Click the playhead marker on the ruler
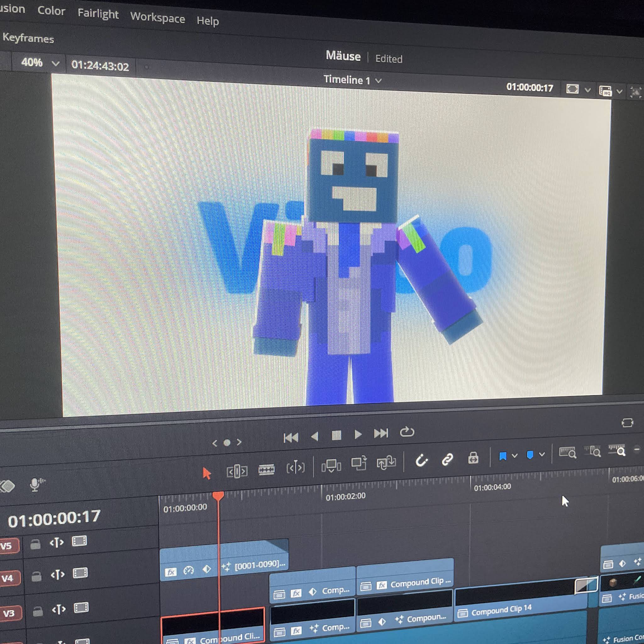Screen dimensions: 644x644 pos(218,496)
